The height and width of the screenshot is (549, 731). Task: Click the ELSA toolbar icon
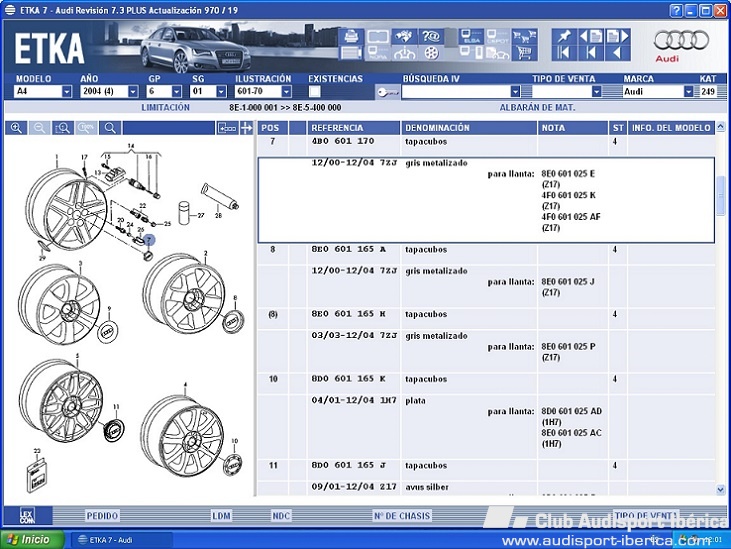pyautogui.click(x=470, y=36)
